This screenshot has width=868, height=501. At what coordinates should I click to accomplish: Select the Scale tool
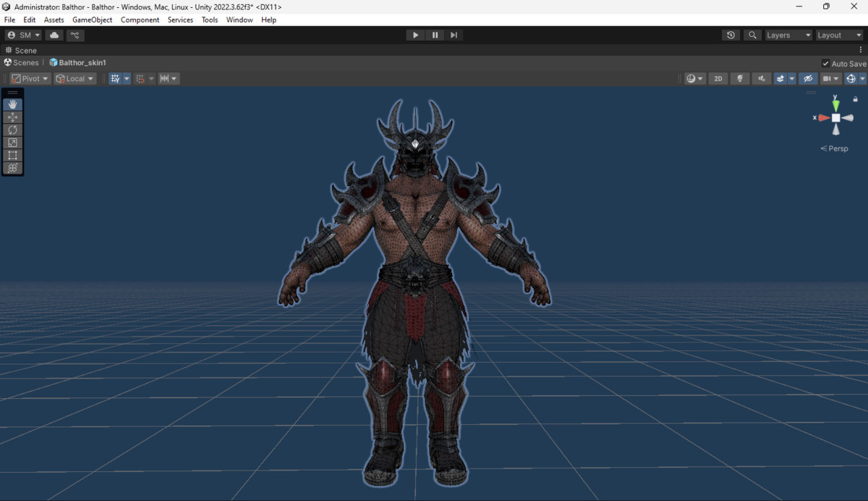(12, 143)
